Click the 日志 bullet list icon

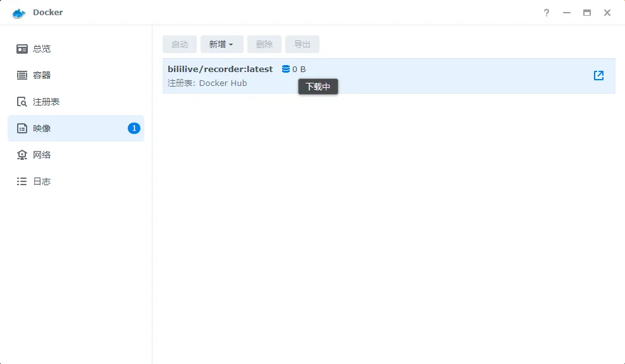(x=22, y=181)
